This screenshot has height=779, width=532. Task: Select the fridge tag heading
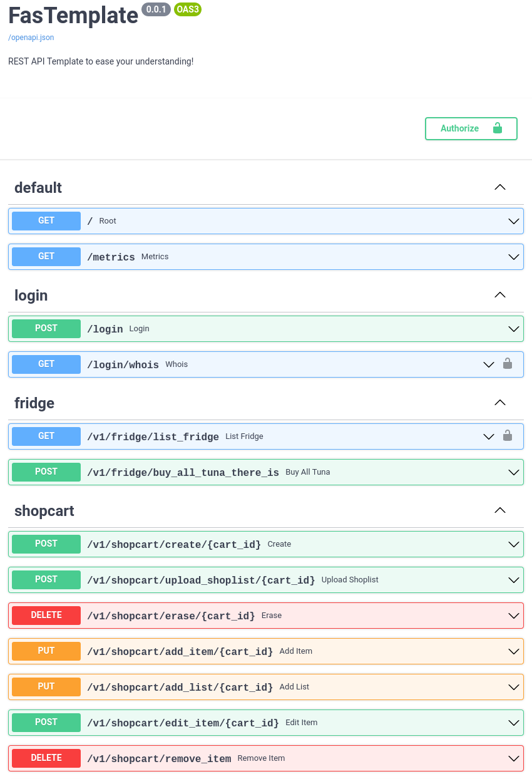(x=34, y=403)
